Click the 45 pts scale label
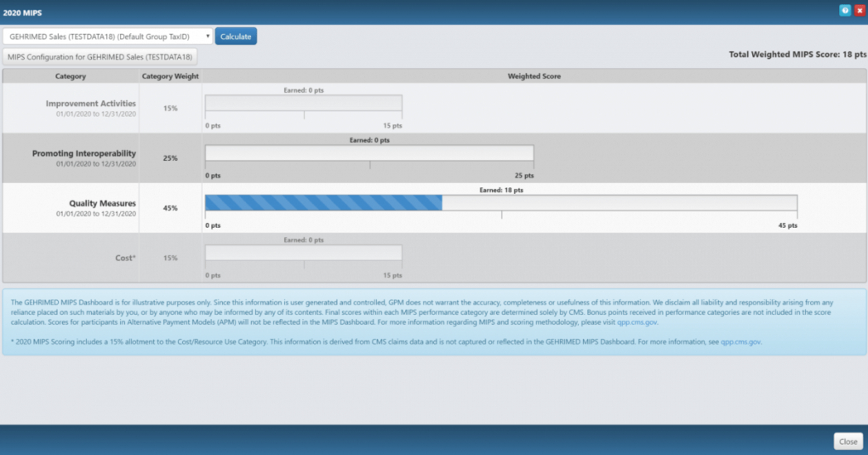The image size is (868, 455). 788,225
